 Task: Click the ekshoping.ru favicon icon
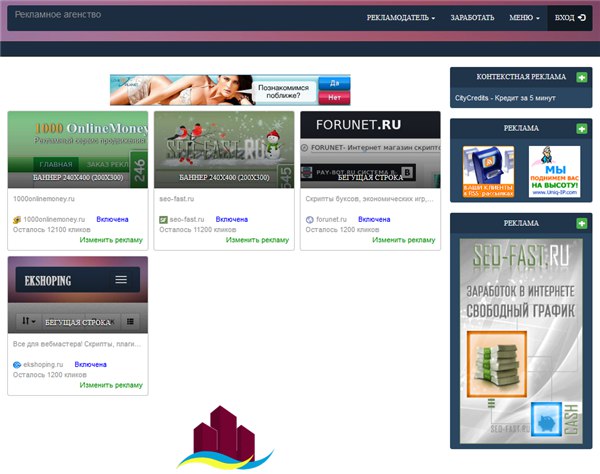click(x=17, y=365)
